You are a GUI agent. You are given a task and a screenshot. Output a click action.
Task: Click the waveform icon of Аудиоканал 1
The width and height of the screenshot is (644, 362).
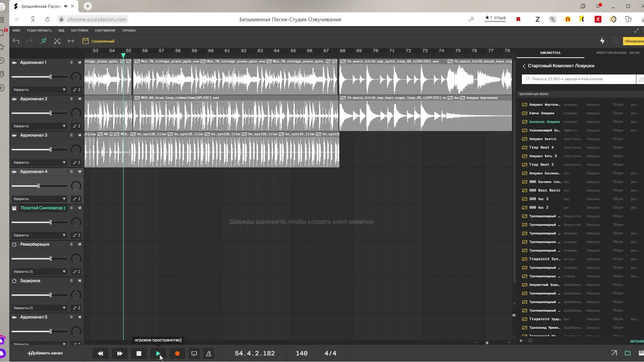[14, 62]
